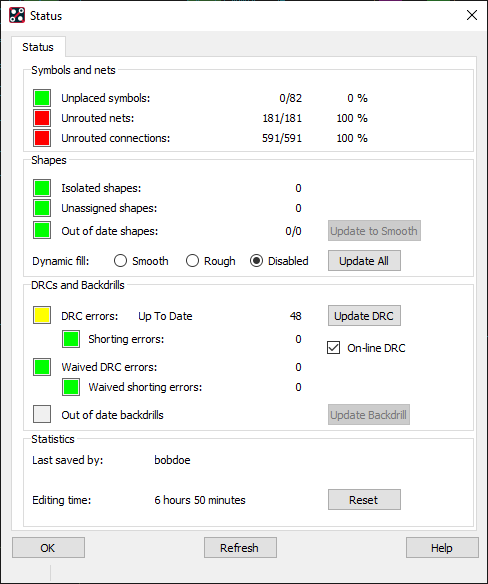The image size is (488, 584).
Task: Select the Disabled dynamic fill radio button
Action: (x=256, y=261)
